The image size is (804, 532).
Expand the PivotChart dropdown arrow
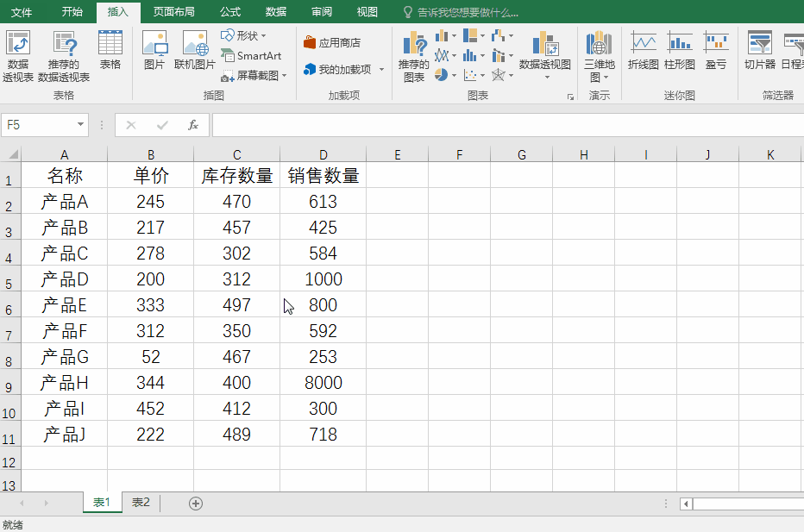(547, 78)
